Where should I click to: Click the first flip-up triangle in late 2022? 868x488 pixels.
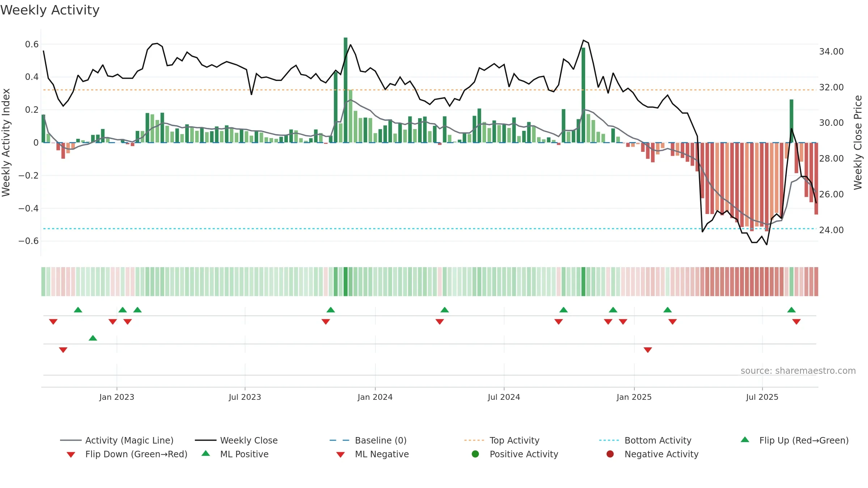pyautogui.click(x=78, y=310)
